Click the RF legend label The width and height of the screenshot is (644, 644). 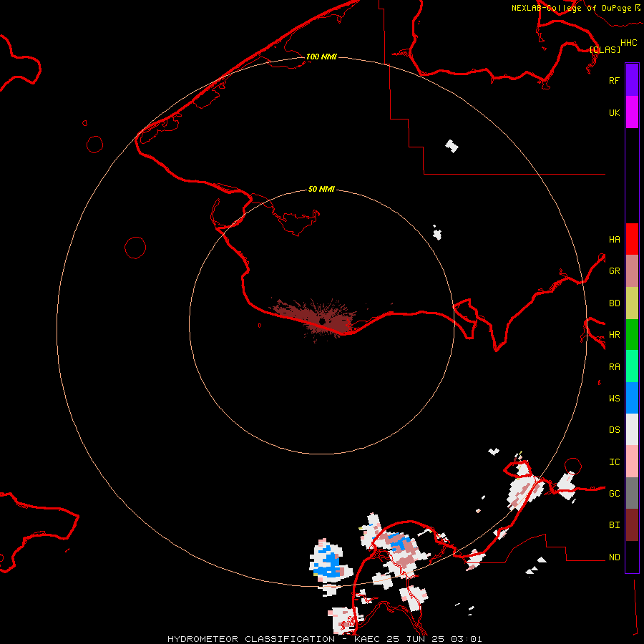coord(614,80)
